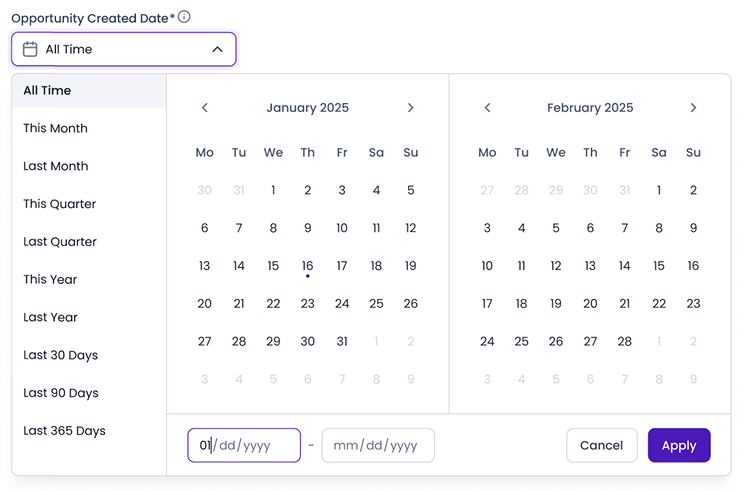The height and width of the screenshot is (491, 750).
Task: Focus the start date input field
Action: point(244,445)
